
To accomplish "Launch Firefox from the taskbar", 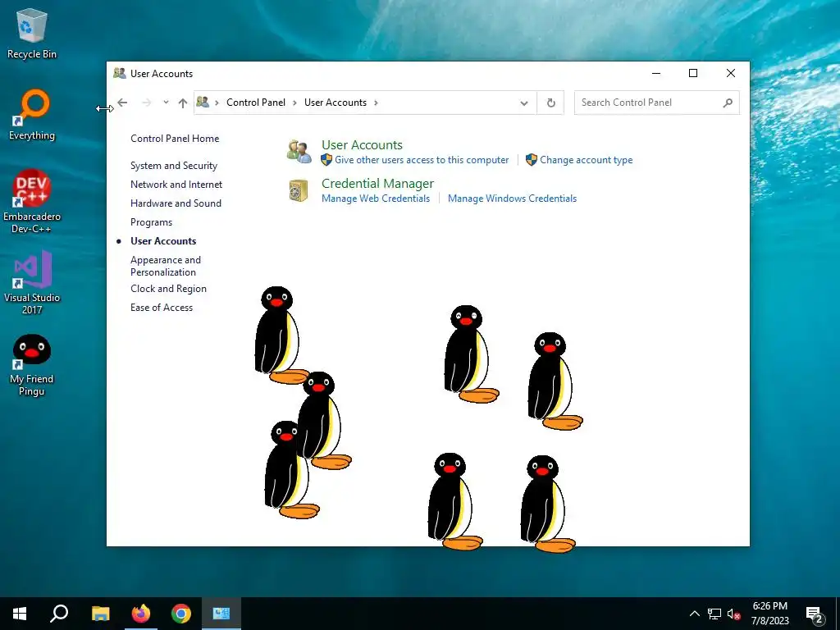I will coord(141,614).
